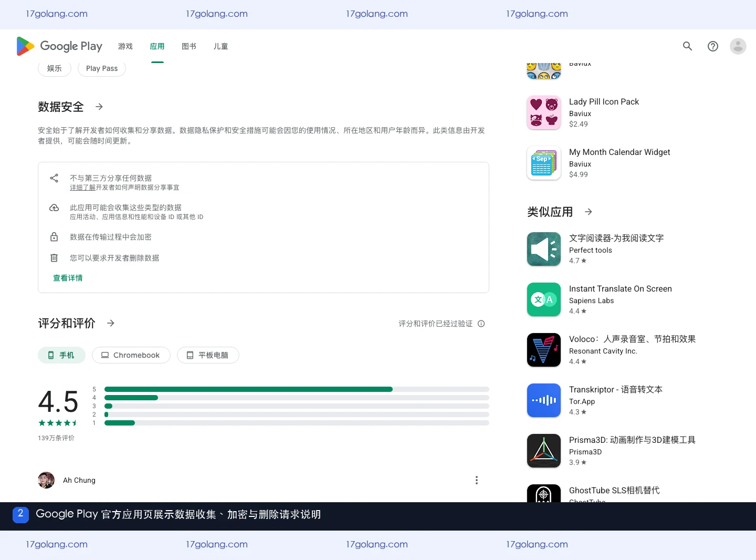Click the 4-star rating bar

coord(297,398)
